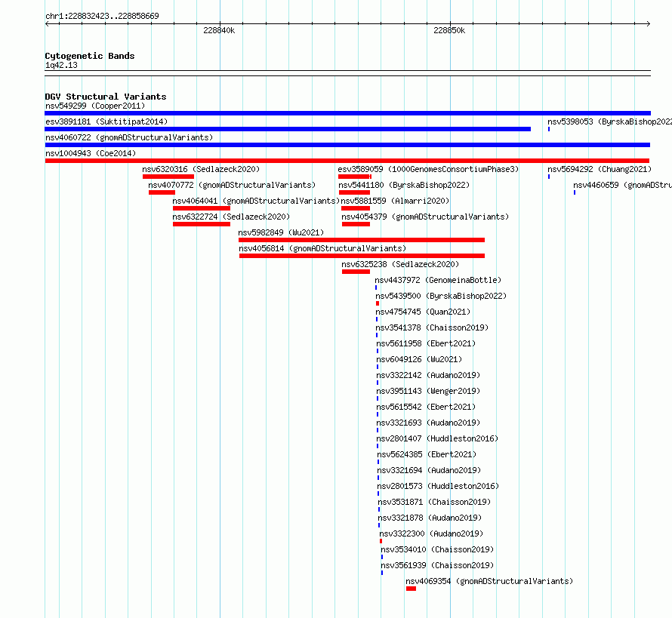Click the nsv549299 (Cooper2011) variant label

95,106
